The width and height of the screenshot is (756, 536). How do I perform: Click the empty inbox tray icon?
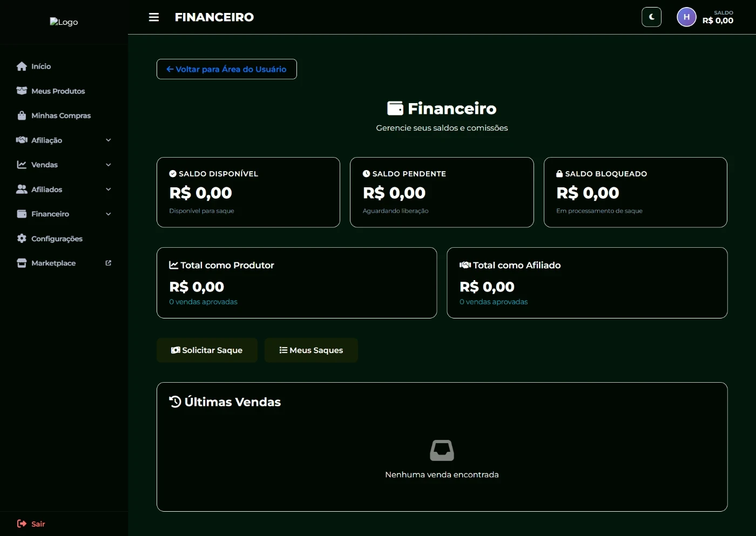click(x=442, y=450)
